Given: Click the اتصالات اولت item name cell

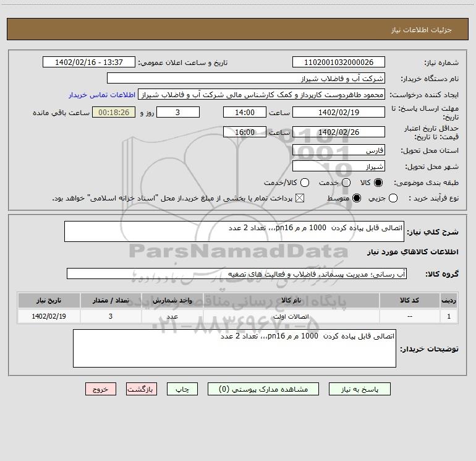Looking at the screenshot, I should click(291, 316).
